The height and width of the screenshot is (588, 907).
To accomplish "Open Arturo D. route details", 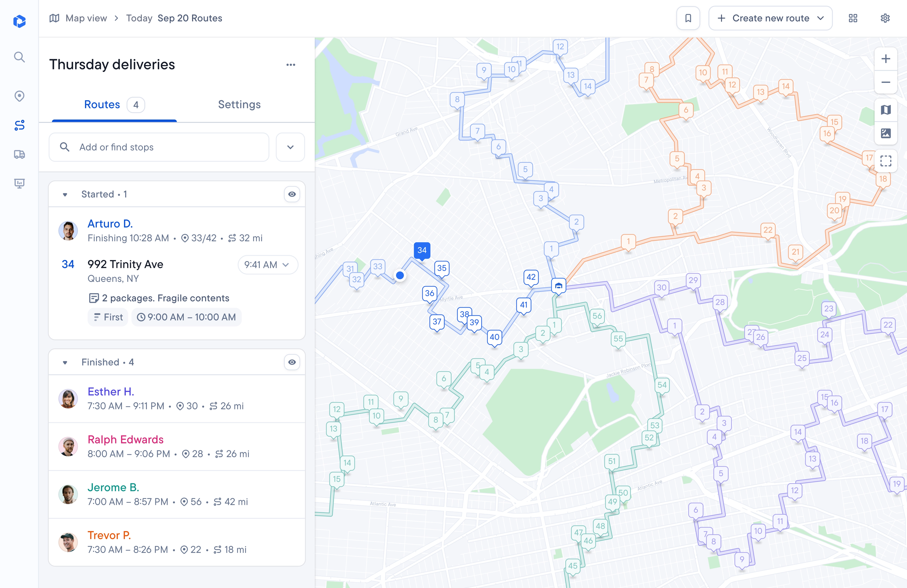I will click(x=110, y=224).
